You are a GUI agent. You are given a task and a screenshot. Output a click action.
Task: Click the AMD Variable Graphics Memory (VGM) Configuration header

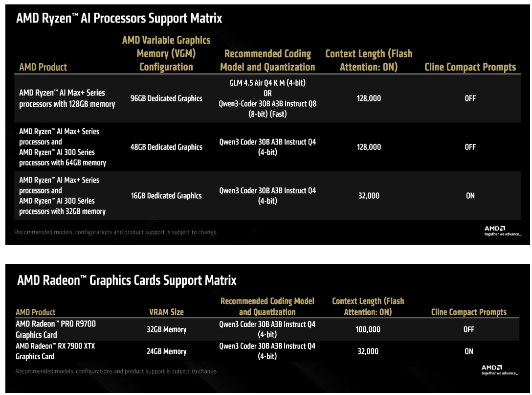click(x=166, y=54)
